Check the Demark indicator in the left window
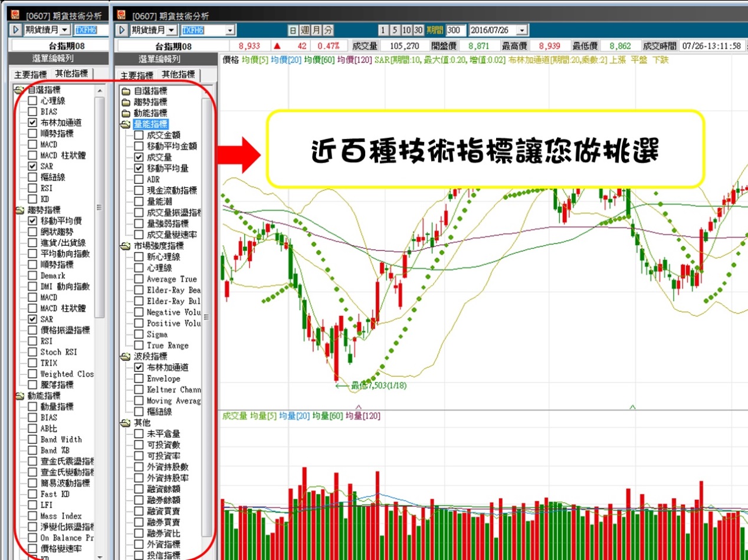Image resolution: width=748 pixels, height=560 pixels. pos(32,275)
